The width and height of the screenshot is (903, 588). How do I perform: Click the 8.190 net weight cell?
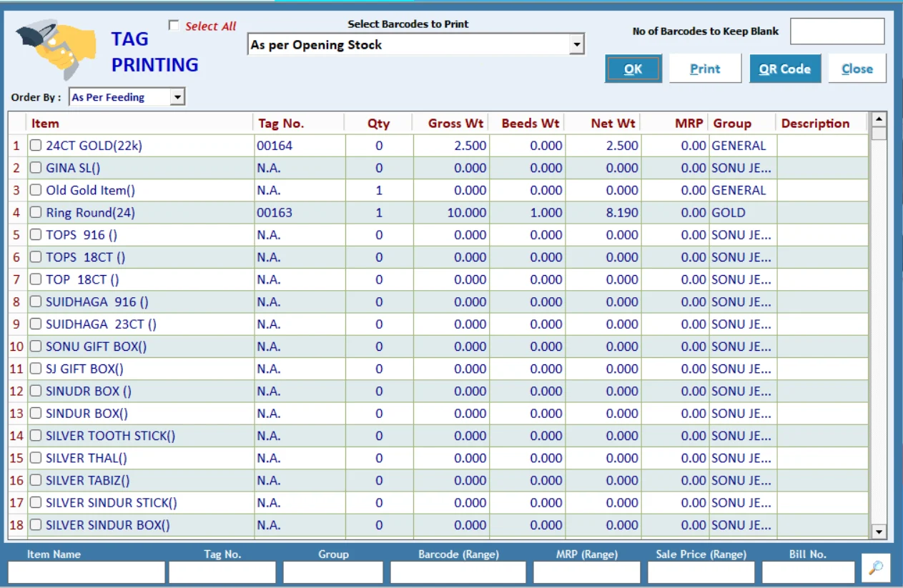tap(603, 212)
